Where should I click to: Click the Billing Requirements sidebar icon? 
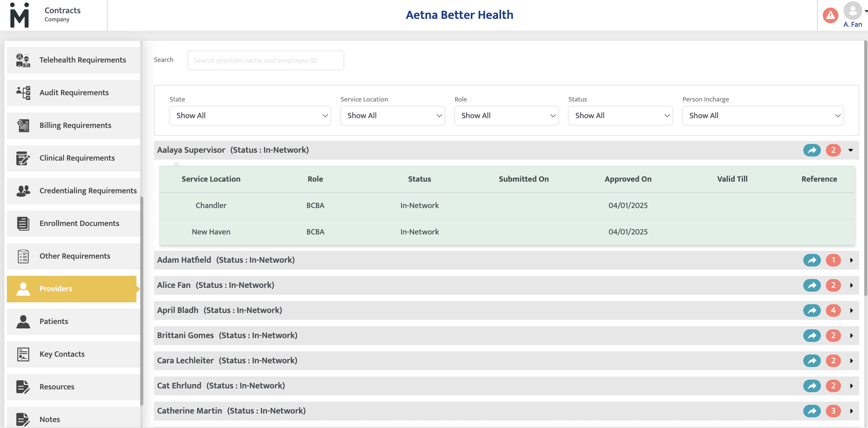pos(23,126)
